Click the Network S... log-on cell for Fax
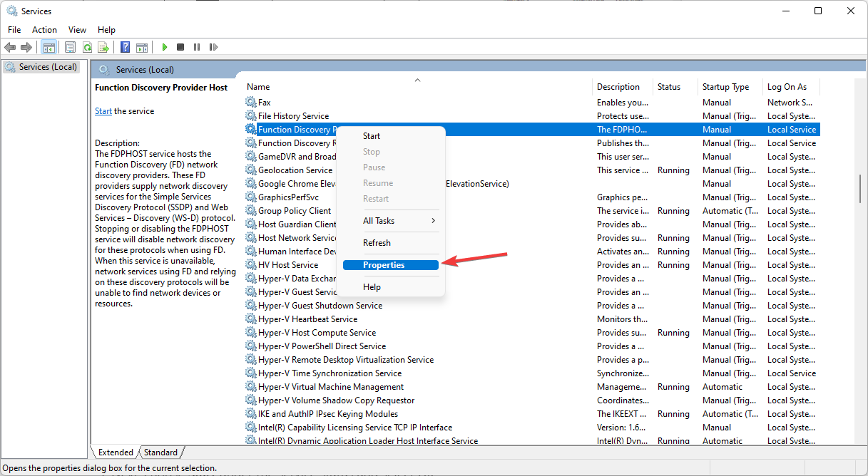 (789, 103)
